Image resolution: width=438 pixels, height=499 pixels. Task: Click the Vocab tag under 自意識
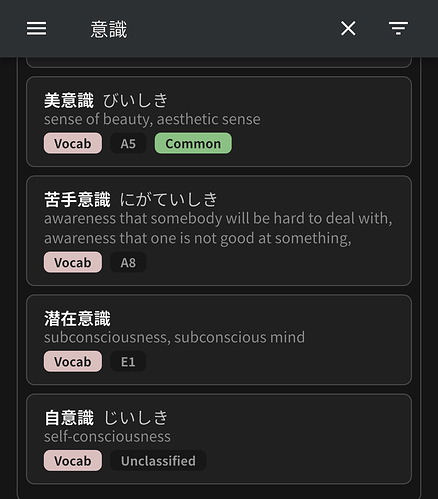point(73,461)
